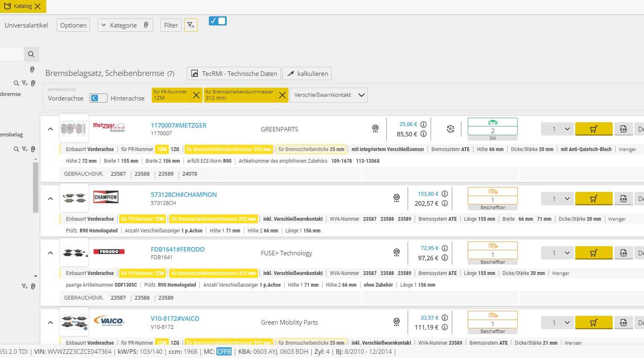The height and width of the screenshot is (358, 644).
Task: Open CHAMPION Beschaffbar availability box
Action: click(493, 199)
